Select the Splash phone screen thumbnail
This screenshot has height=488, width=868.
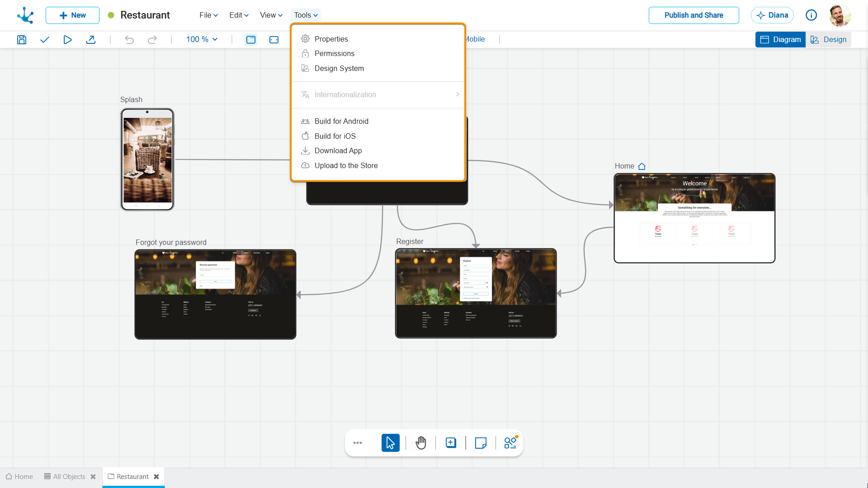click(147, 160)
